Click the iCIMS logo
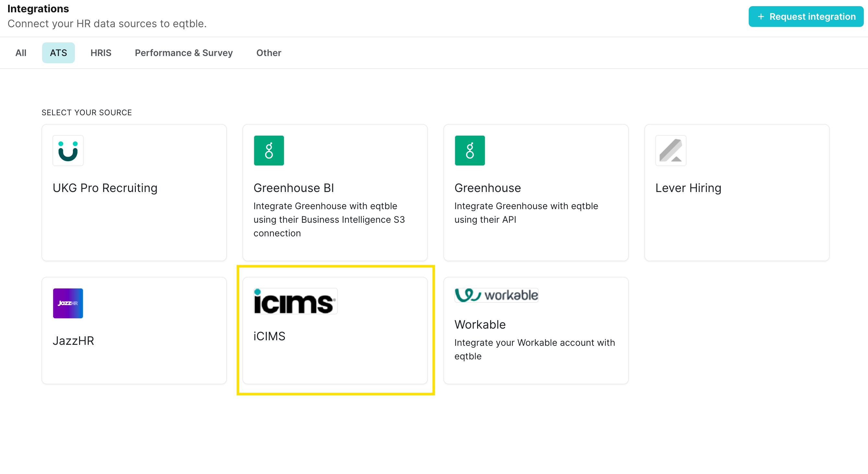This screenshot has width=868, height=474. (x=295, y=301)
